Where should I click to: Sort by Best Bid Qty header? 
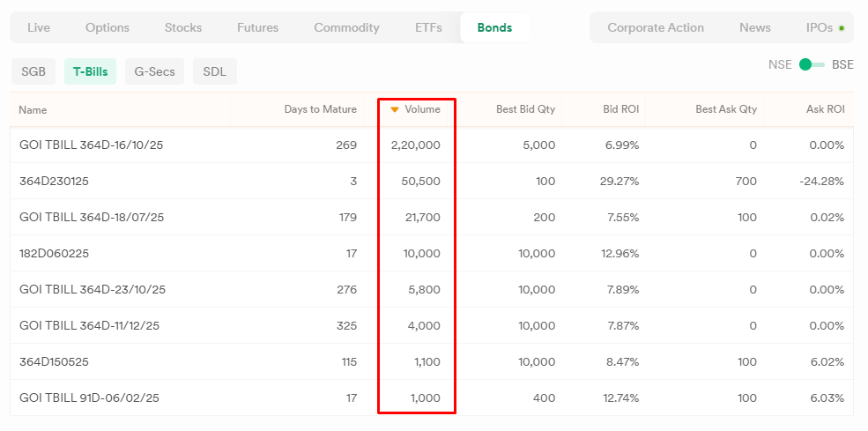(x=525, y=109)
